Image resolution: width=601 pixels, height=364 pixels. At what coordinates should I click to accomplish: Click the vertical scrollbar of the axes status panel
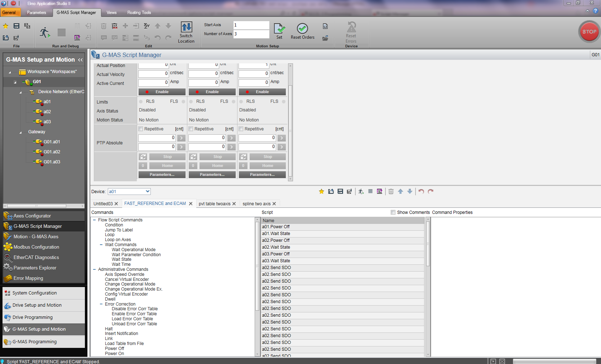click(290, 131)
